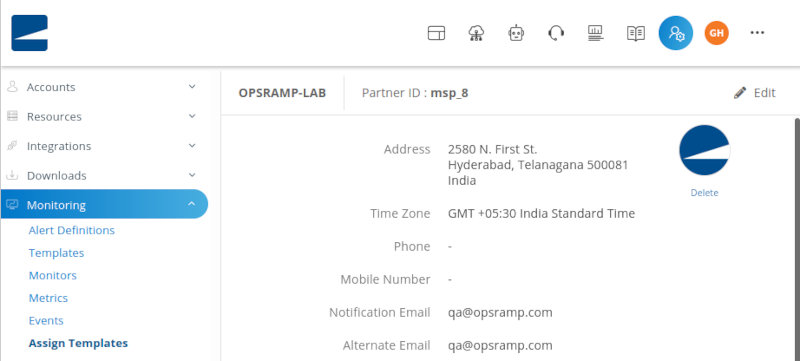Image resolution: width=800 pixels, height=361 pixels.
Task: Click Delete under the logo
Action: 704,193
